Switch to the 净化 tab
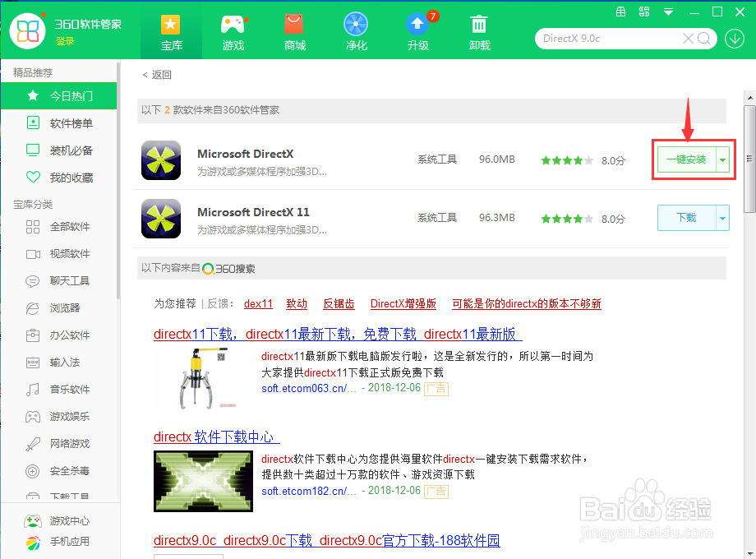Viewport: 756px width, 559px height. tap(357, 33)
